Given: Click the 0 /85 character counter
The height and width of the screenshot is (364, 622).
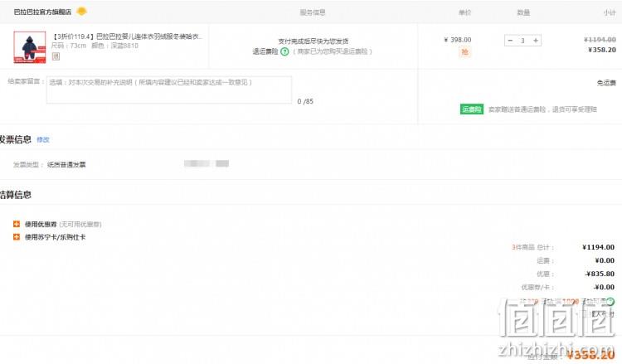Looking at the screenshot, I should tap(305, 101).
